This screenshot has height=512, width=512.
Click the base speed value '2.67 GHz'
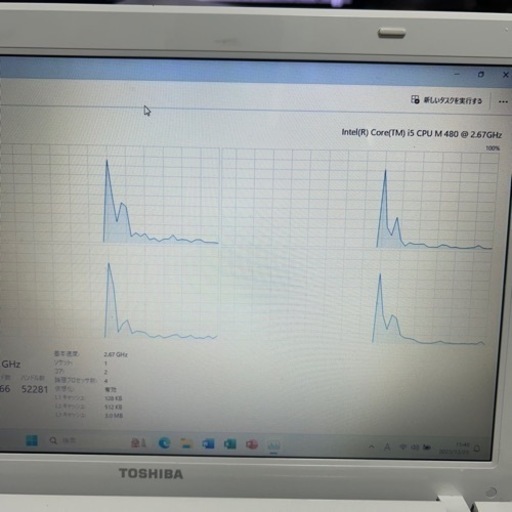(x=115, y=354)
